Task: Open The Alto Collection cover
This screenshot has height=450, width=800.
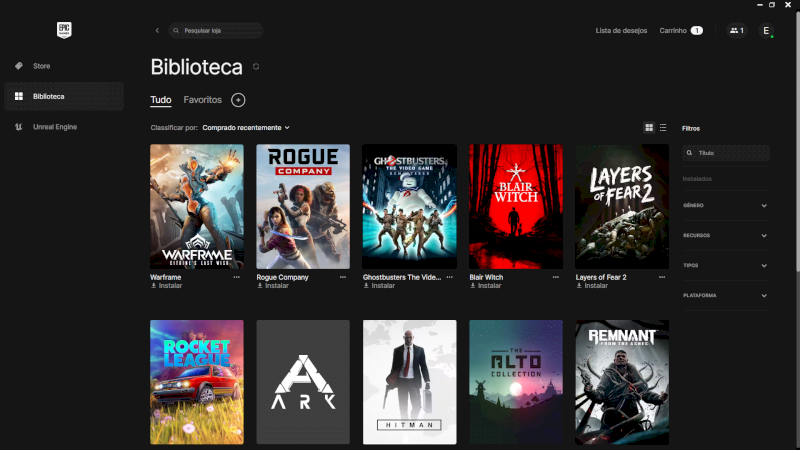Action: point(516,382)
